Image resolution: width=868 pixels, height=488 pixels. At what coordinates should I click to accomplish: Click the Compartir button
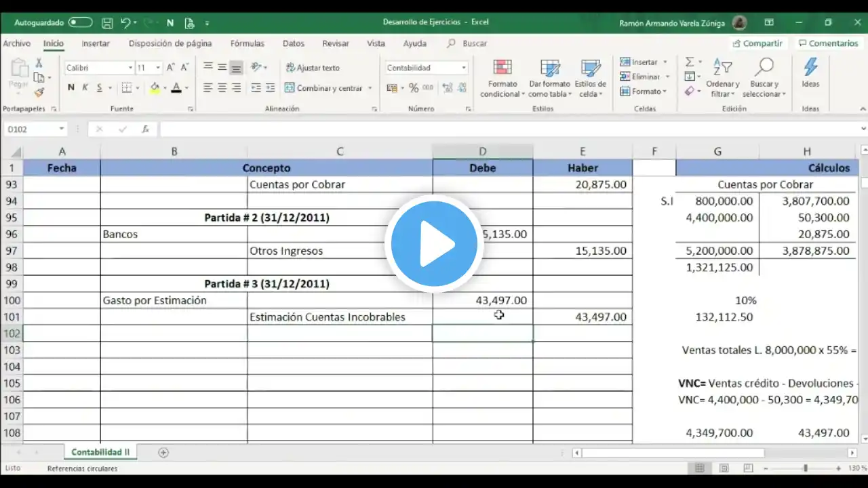pyautogui.click(x=757, y=43)
